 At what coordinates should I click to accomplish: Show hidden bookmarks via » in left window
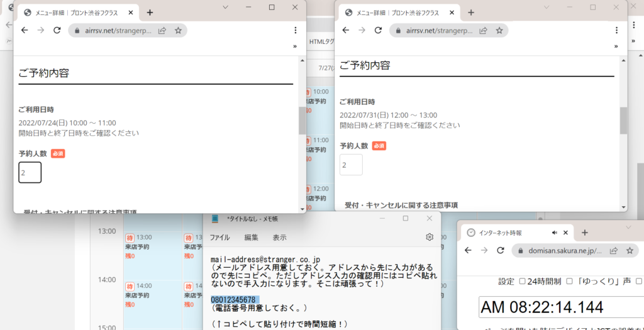coord(295,46)
